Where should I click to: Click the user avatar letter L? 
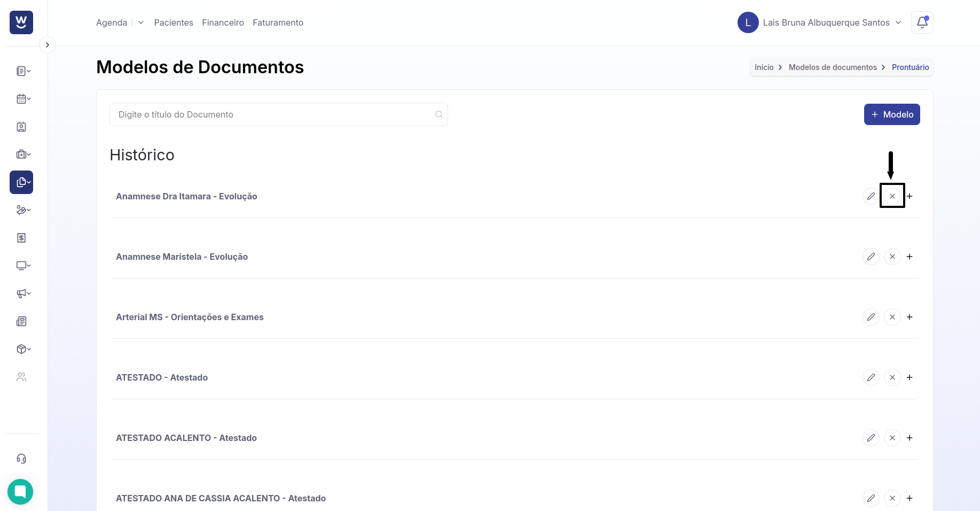(748, 22)
